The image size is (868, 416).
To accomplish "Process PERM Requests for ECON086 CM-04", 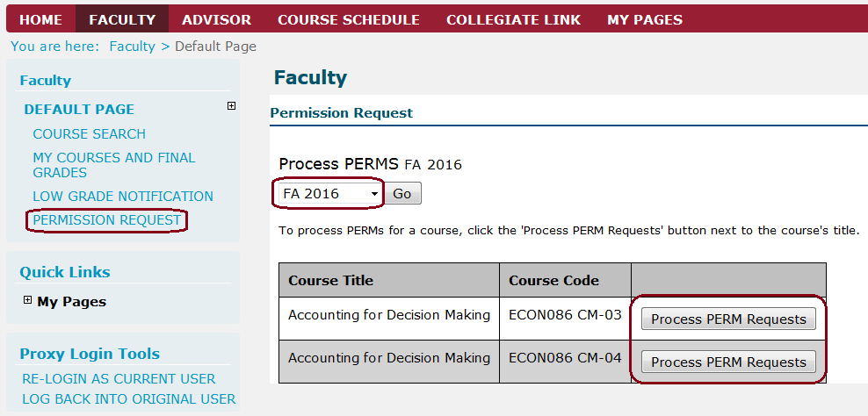I will pos(728,362).
